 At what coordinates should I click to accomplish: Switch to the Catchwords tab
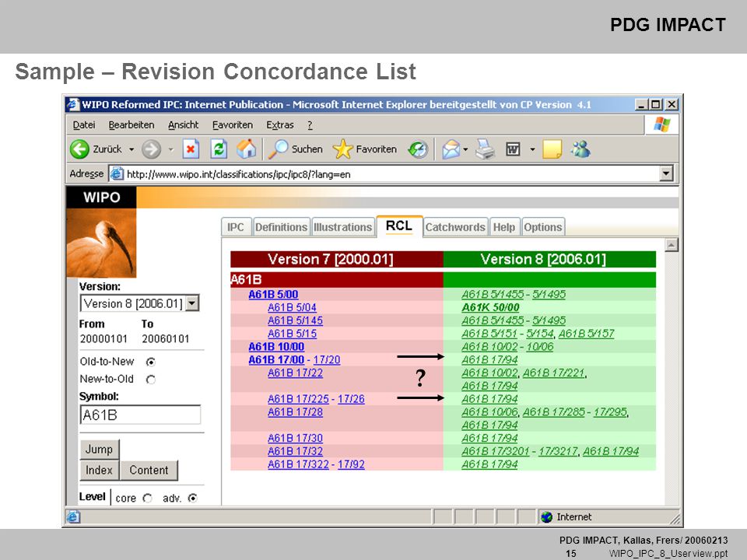coord(455,227)
